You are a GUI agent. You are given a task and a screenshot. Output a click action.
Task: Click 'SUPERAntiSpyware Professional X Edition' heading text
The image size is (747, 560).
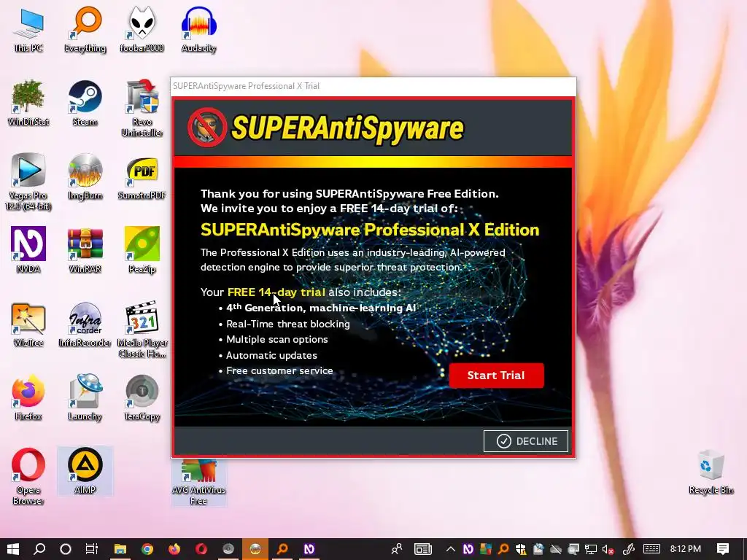[x=370, y=230]
